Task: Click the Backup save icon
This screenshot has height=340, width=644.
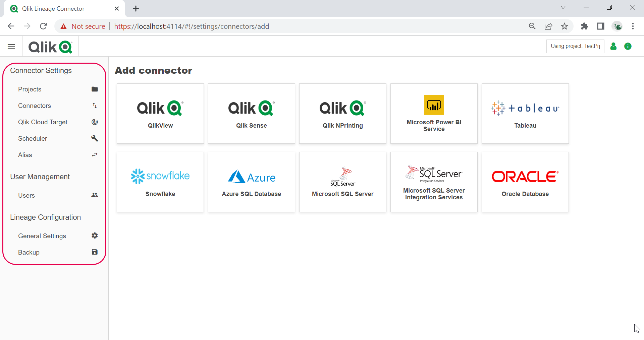Action: click(95, 252)
